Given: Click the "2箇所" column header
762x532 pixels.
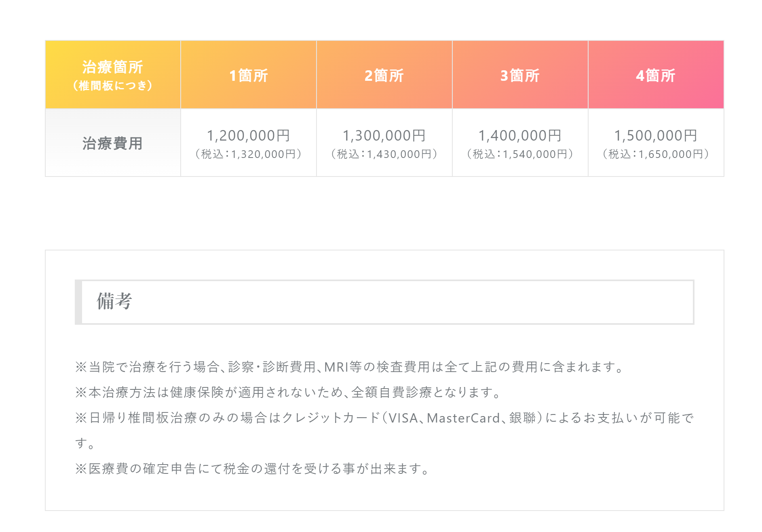Looking at the screenshot, I should point(384,76).
